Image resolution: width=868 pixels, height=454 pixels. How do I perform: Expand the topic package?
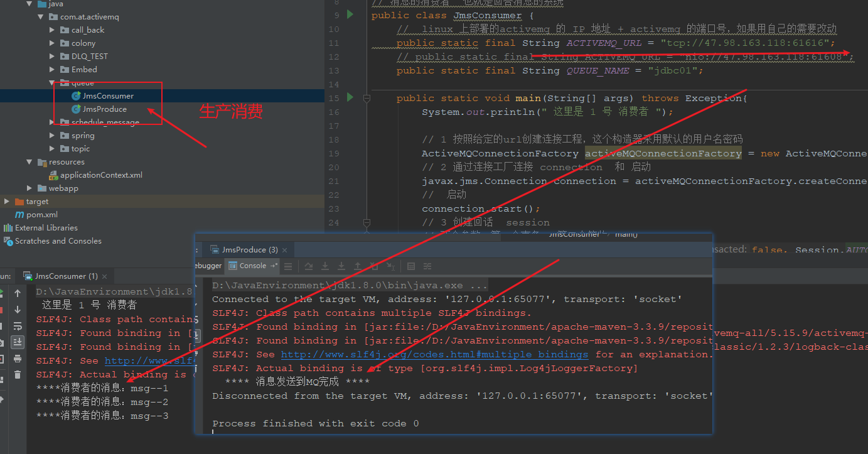(52, 149)
